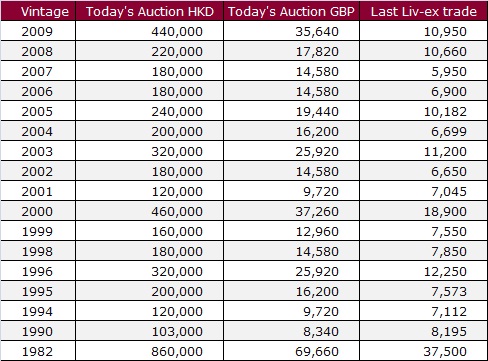
Task: Select the Today's Auction HKD header
Action: tap(150, 12)
